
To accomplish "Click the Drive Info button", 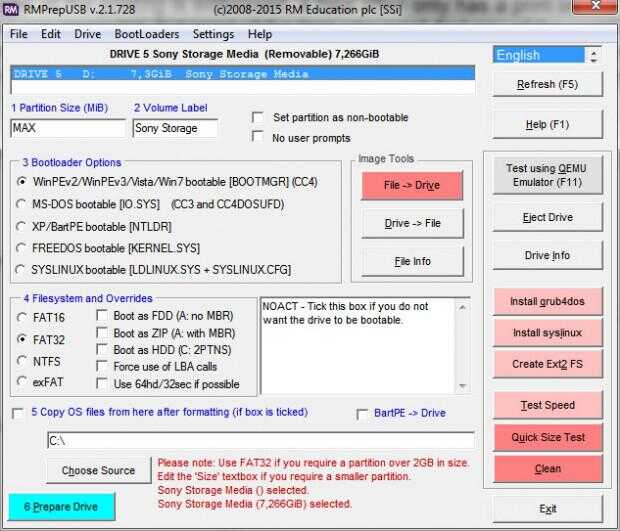I will click(x=548, y=255).
